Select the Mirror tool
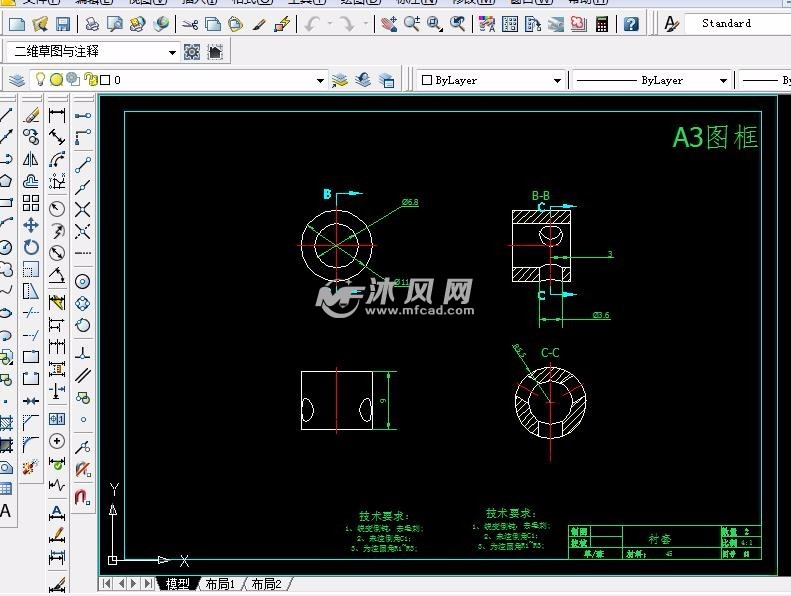Viewport: 791px width, 596px height. click(31, 159)
